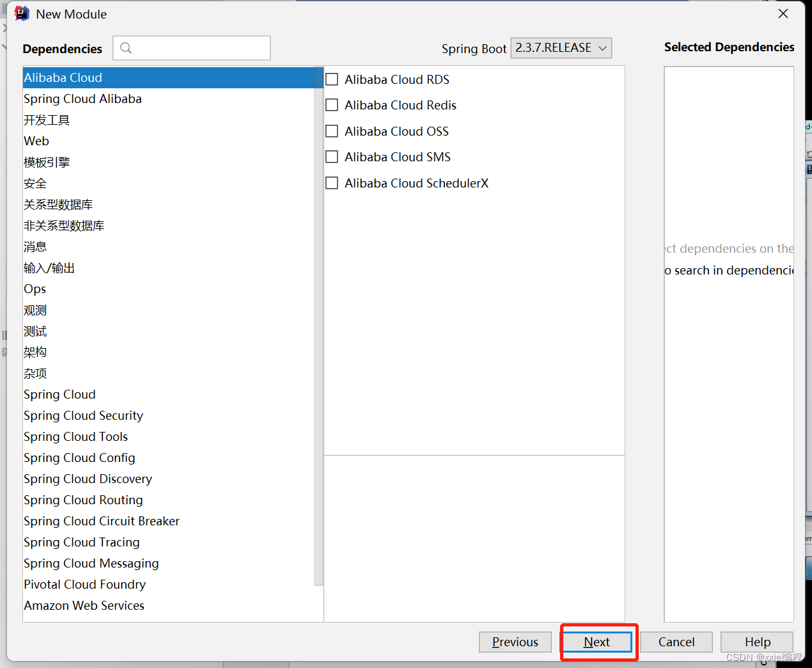Image resolution: width=812 pixels, height=668 pixels.
Task: Cancel the New Module wizard
Action: [676, 642]
